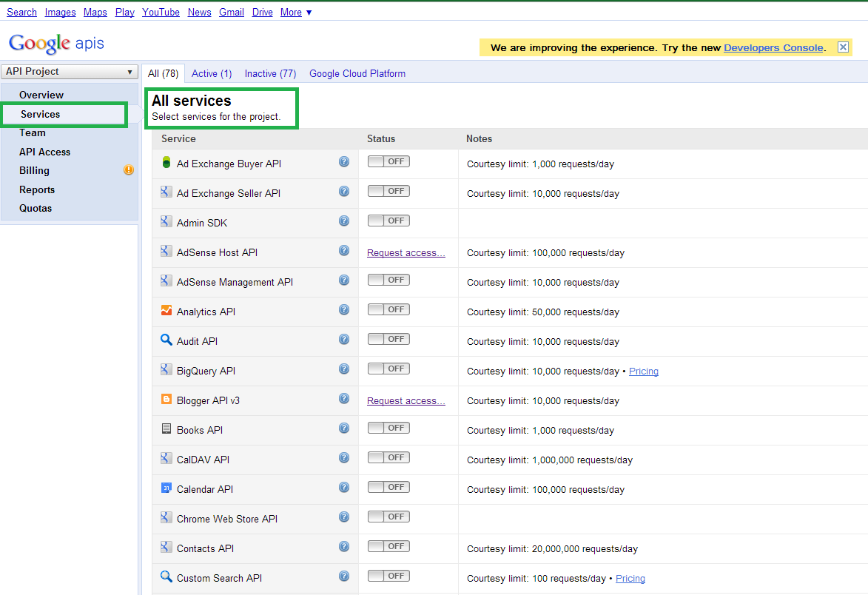This screenshot has height=595, width=868.
Task: Toggle Admin SDK service on
Action: [388, 221]
